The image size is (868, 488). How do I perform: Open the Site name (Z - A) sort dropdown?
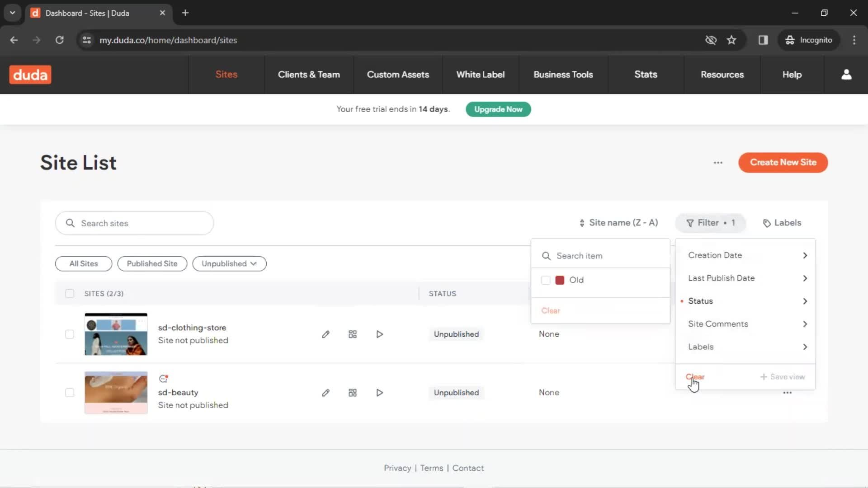click(x=618, y=223)
